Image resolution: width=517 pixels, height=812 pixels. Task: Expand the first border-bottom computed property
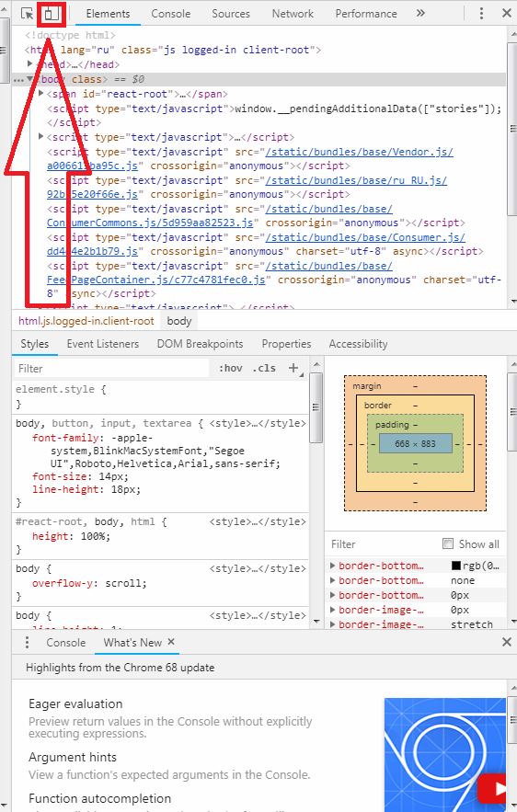click(333, 566)
